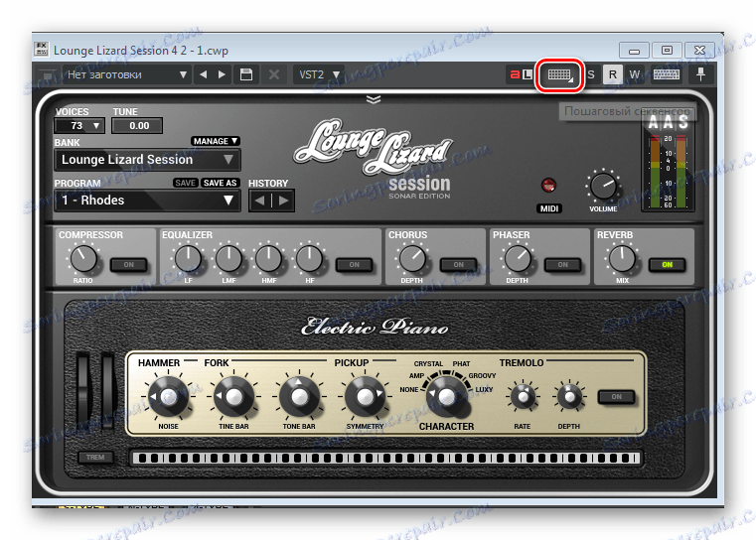Open the Bank dropdown Lounge Lizard Session
The width and height of the screenshot is (756, 540).
coord(147,160)
